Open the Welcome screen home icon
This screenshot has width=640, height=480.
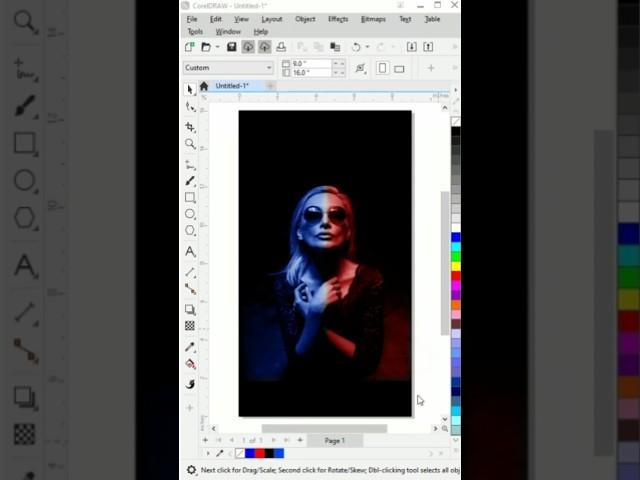tap(204, 86)
